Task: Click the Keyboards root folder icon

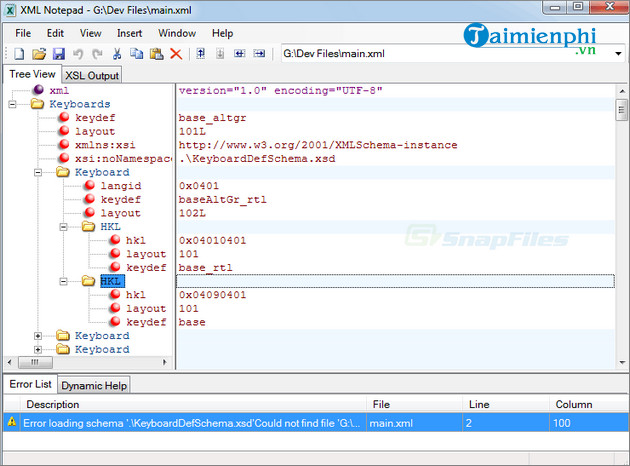Action: pyautogui.click(x=37, y=104)
